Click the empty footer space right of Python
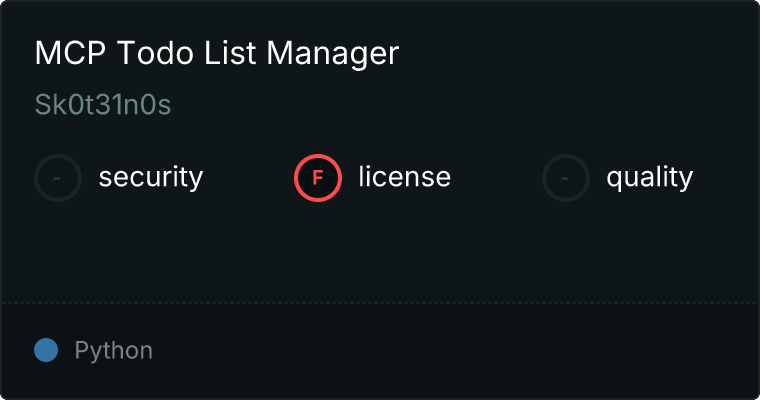Viewport: 760px width, 400px height. [x=450, y=351]
